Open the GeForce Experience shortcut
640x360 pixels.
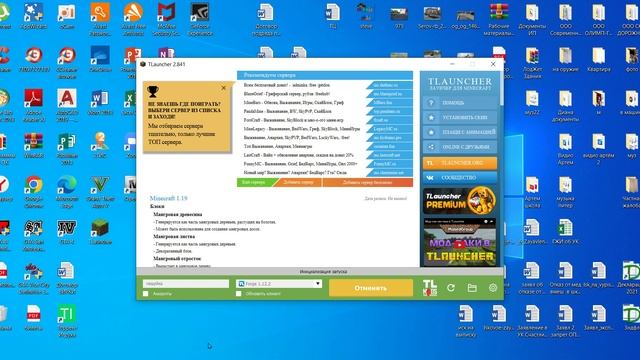click(200, 19)
